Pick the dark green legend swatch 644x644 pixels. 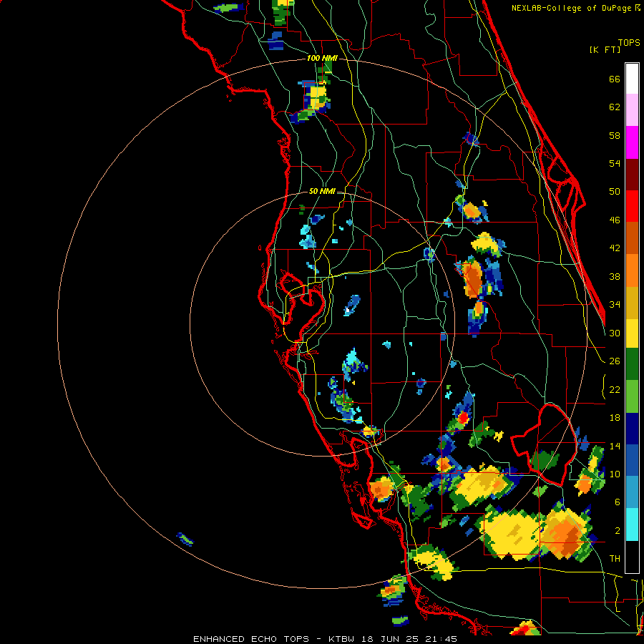(632, 364)
